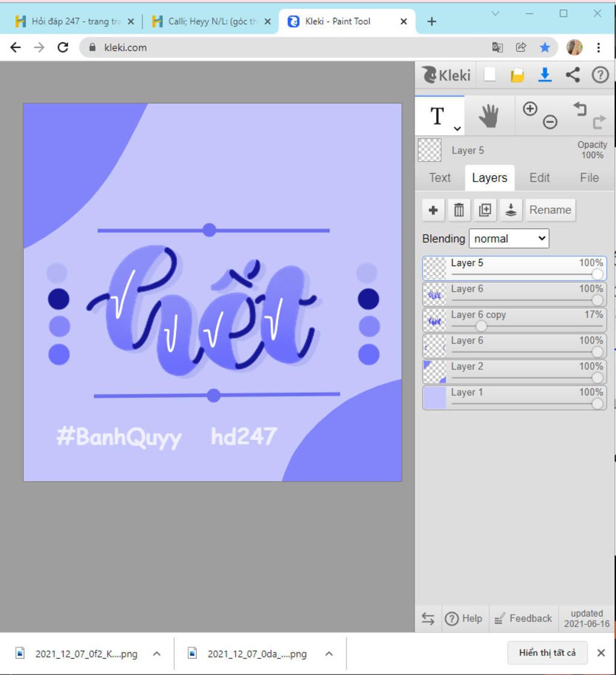This screenshot has height=675, width=616.
Task: Zoom out with the minus magnifier icon
Action: tap(550, 122)
